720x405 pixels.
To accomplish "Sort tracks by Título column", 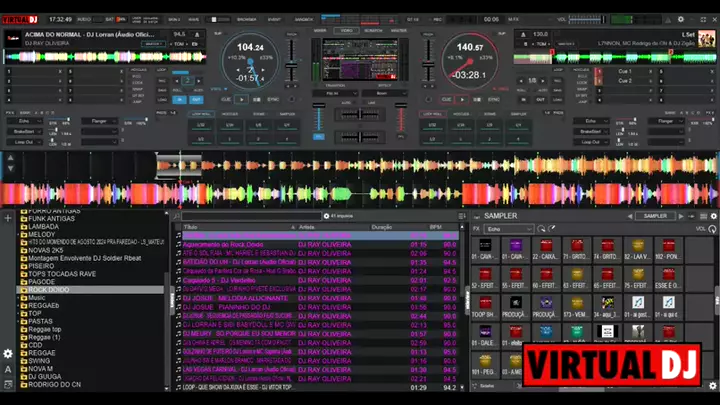I will point(239,227).
